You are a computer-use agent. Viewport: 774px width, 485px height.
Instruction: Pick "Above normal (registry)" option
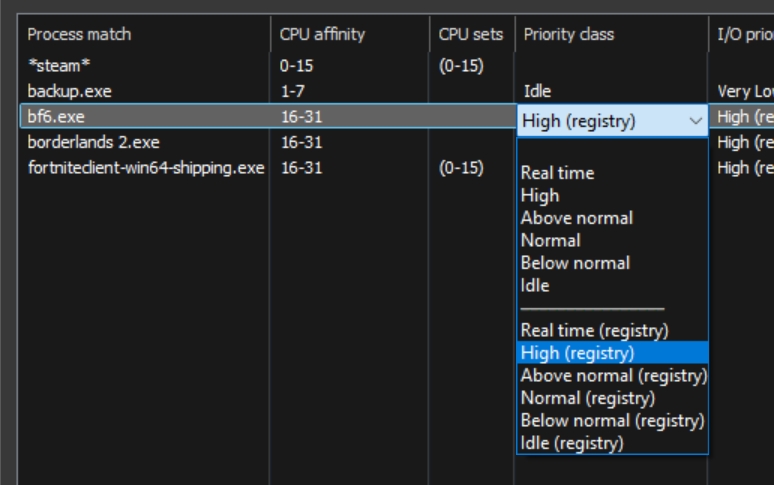point(613,375)
